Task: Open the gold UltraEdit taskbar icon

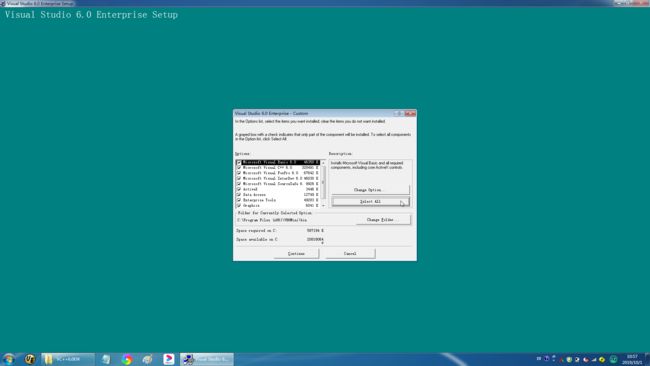Action: click(29, 359)
